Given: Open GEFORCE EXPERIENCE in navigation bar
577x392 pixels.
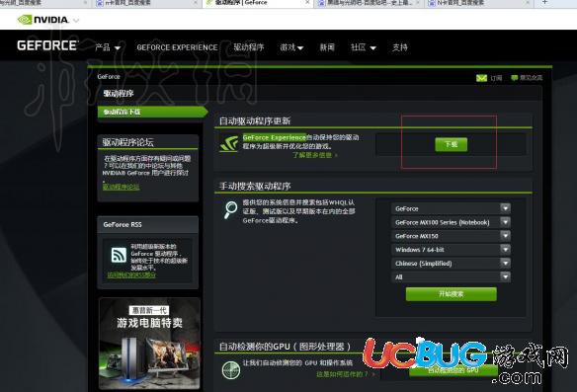Looking at the screenshot, I should [x=178, y=47].
